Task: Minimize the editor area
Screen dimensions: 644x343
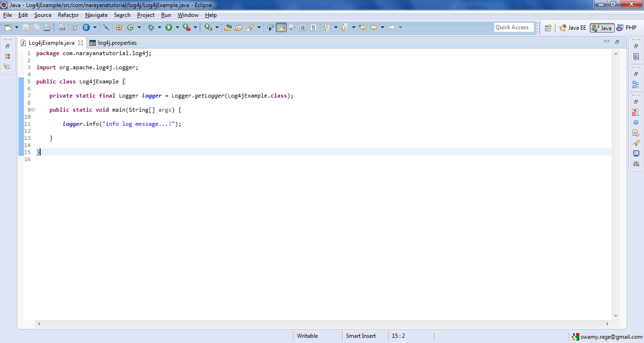Action: click(607, 42)
